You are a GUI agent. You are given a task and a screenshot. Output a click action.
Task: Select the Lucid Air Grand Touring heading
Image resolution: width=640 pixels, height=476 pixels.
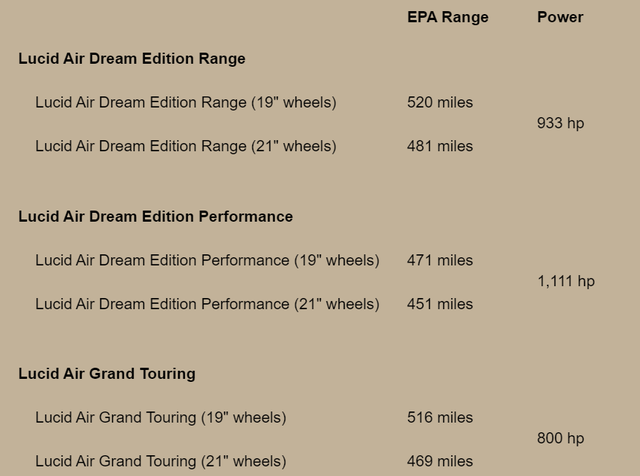pos(106,374)
